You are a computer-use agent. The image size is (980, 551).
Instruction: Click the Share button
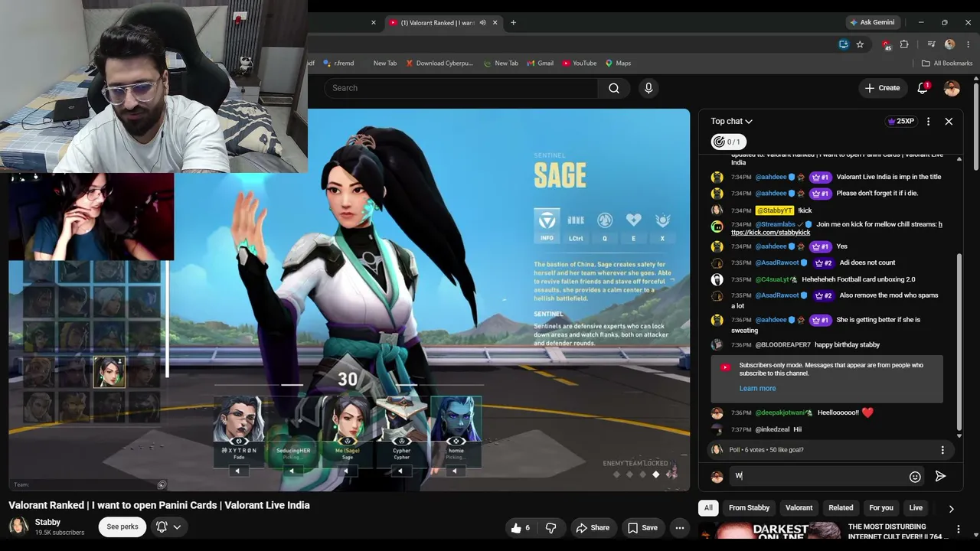pos(593,527)
